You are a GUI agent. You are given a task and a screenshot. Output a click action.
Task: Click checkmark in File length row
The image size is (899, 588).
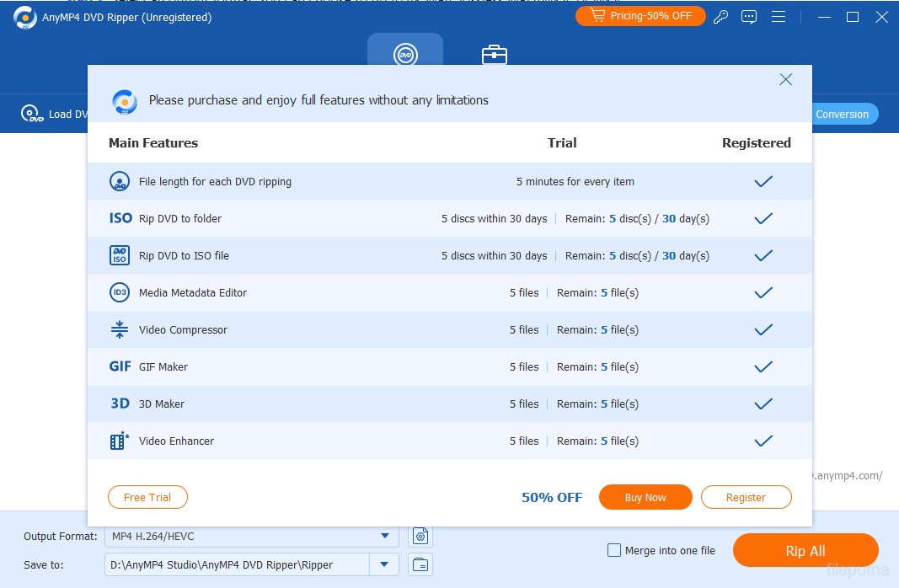coord(763,182)
